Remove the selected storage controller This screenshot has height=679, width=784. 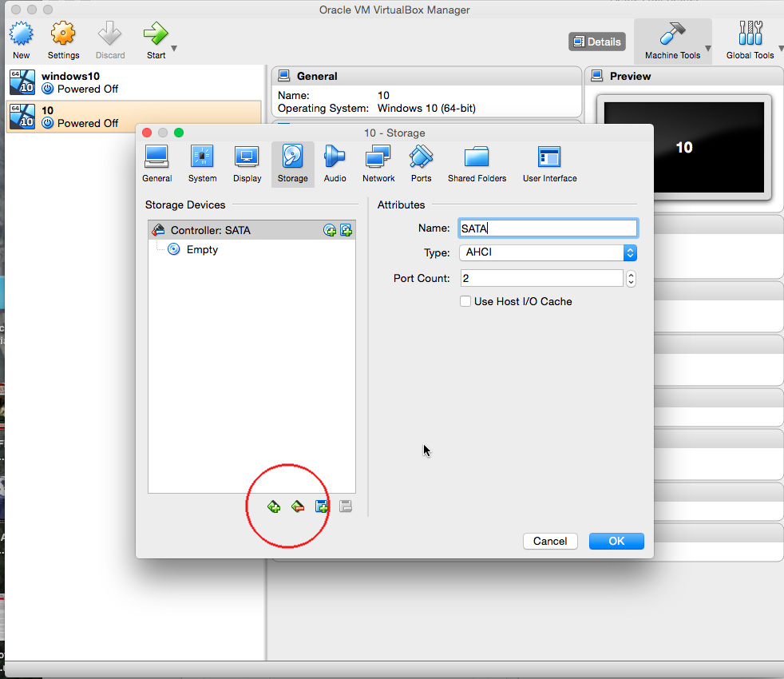click(298, 507)
